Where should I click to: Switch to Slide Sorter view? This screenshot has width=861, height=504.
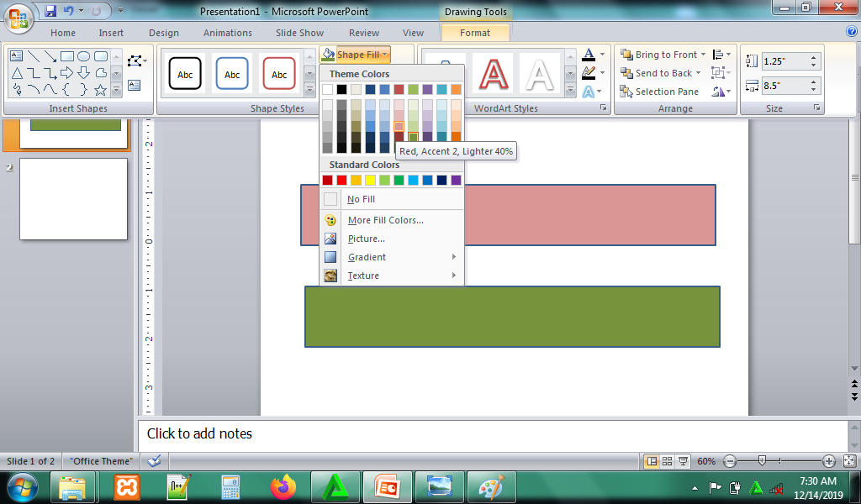point(667,461)
